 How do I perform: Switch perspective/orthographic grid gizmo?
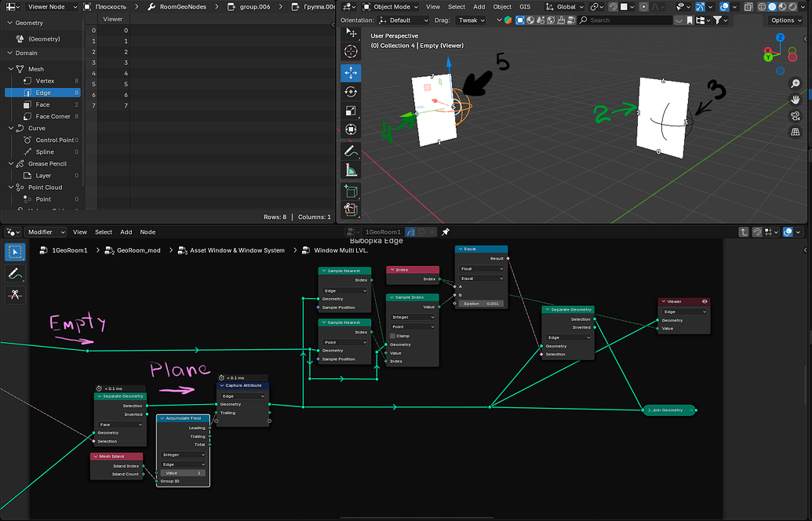pos(795,132)
